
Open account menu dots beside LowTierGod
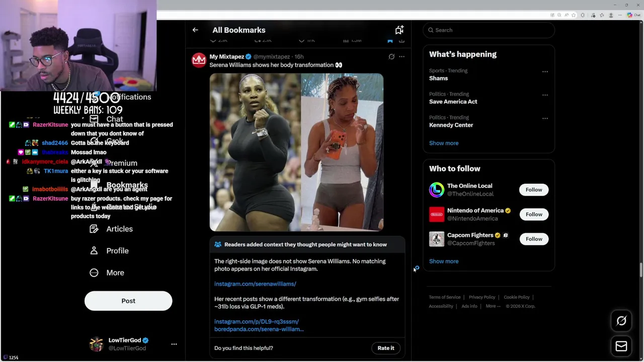pyautogui.click(x=174, y=344)
